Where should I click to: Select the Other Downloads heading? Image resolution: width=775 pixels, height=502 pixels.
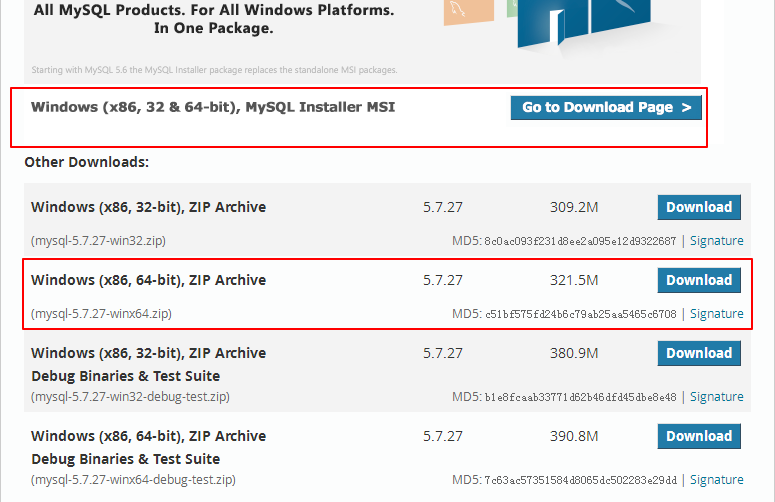(x=86, y=162)
